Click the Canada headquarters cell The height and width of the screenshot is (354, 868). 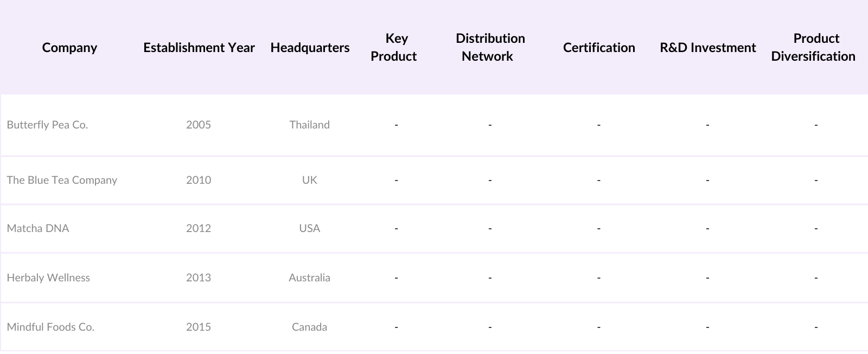(309, 327)
